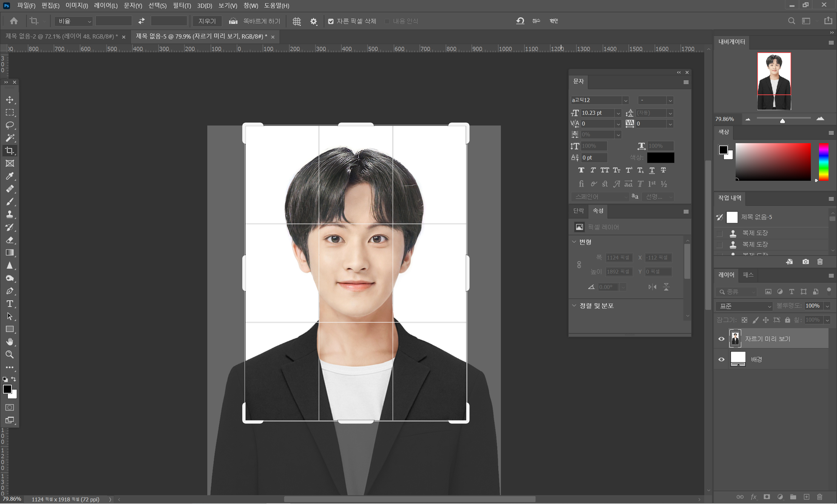
Task: Select the Hand tool
Action: click(x=9, y=342)
